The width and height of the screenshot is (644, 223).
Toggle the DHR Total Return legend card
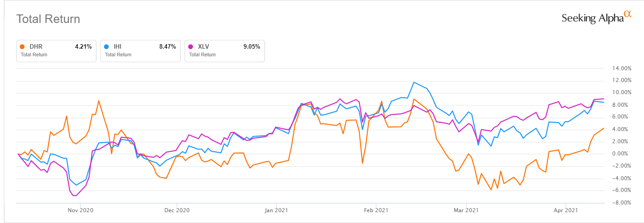tap(56, 50)
